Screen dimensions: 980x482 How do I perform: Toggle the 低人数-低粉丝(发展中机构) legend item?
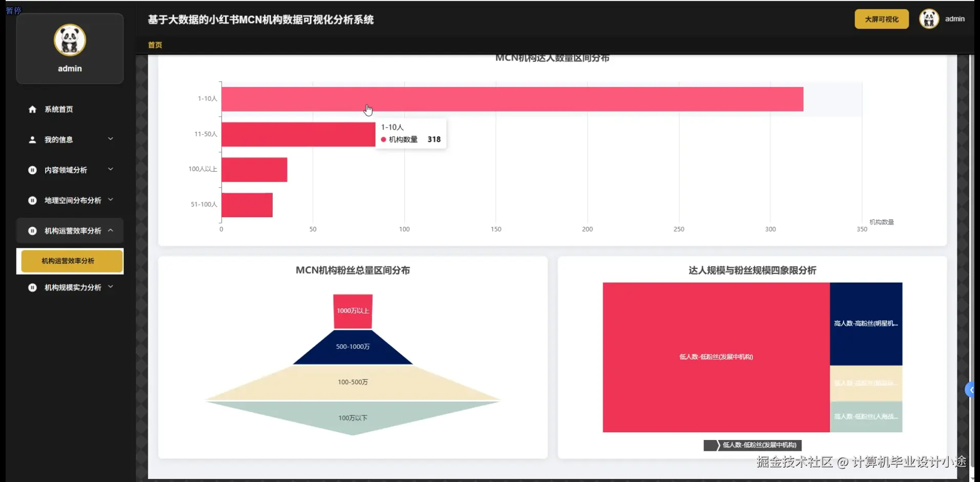tap(751, 445)
